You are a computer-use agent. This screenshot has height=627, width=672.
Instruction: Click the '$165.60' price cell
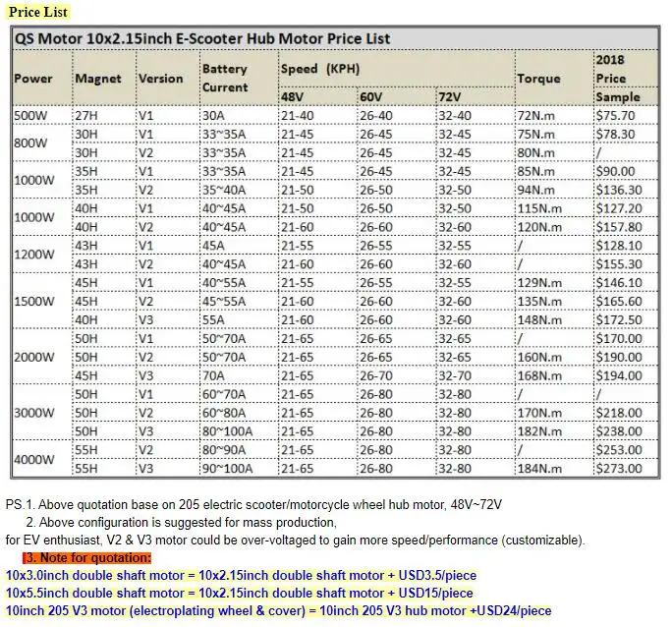pyautogui.click(x=619, y=302)
